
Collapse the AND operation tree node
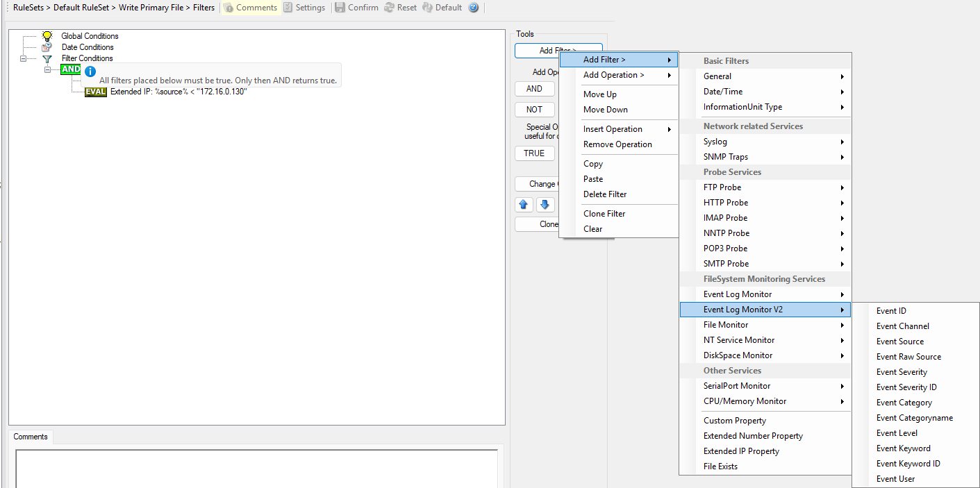point(48,69)
